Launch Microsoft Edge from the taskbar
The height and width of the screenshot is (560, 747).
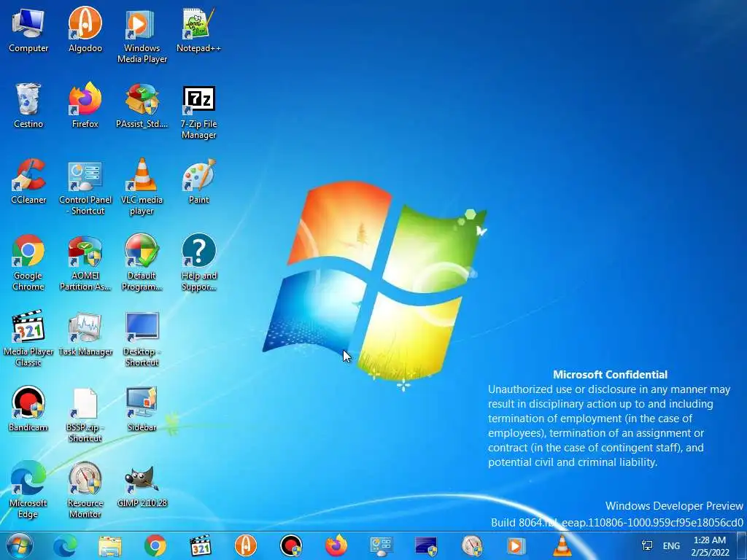(65, 545)
